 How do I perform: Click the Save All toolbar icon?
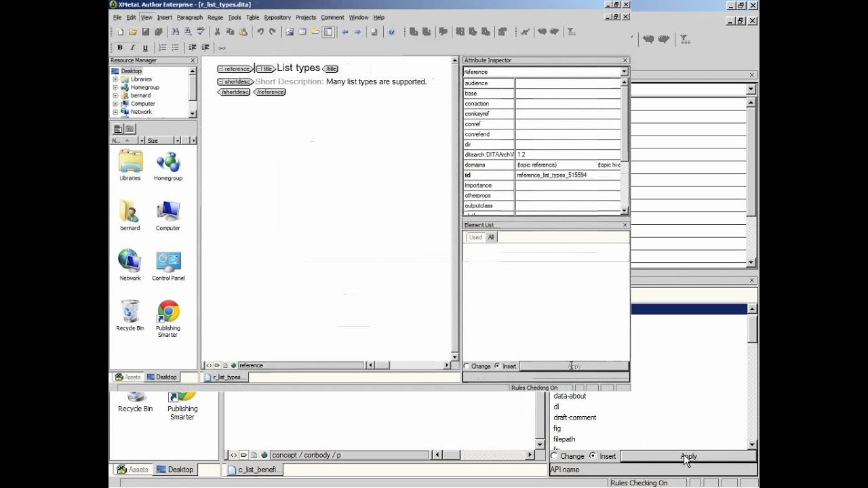click(159, 32)
